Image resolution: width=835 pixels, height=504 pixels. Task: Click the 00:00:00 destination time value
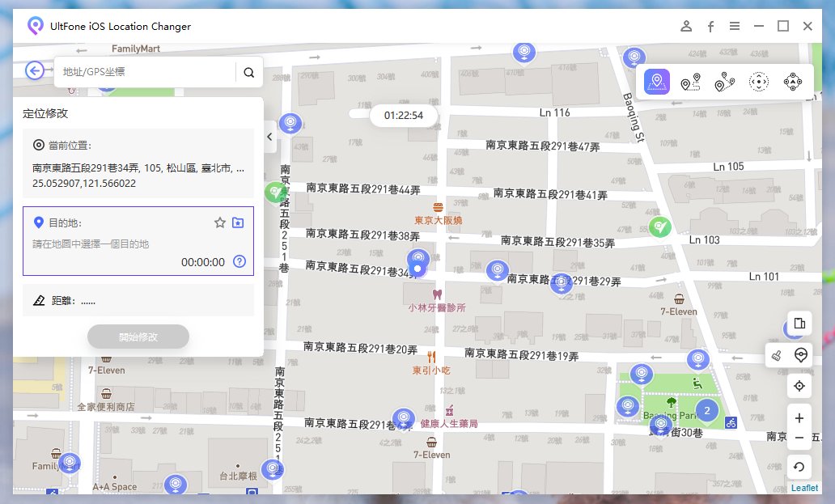pos(203,262)
